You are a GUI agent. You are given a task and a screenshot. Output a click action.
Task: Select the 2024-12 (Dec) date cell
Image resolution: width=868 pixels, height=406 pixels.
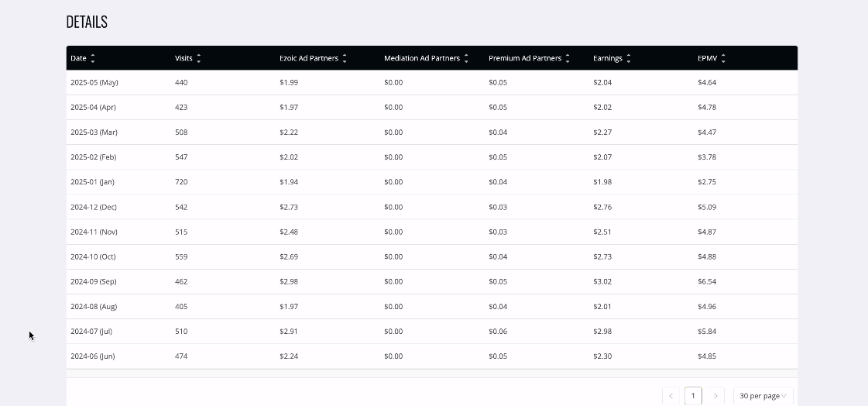(x=94, y=207)
